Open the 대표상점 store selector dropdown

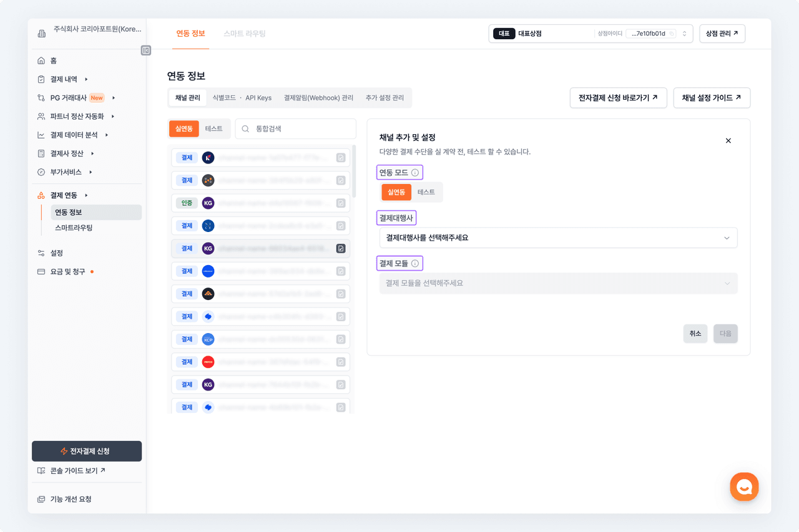click(x=684, y=34)
